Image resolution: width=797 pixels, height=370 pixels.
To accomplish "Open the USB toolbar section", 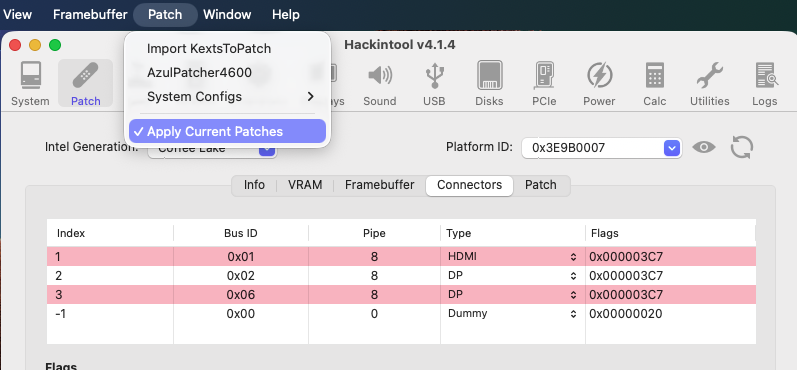I will click(434, 83).
